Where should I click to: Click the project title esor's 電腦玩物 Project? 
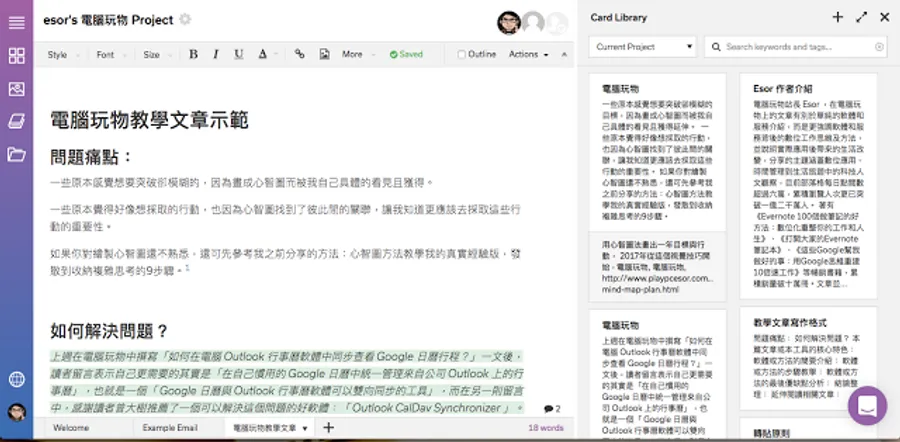coord(108,20)
